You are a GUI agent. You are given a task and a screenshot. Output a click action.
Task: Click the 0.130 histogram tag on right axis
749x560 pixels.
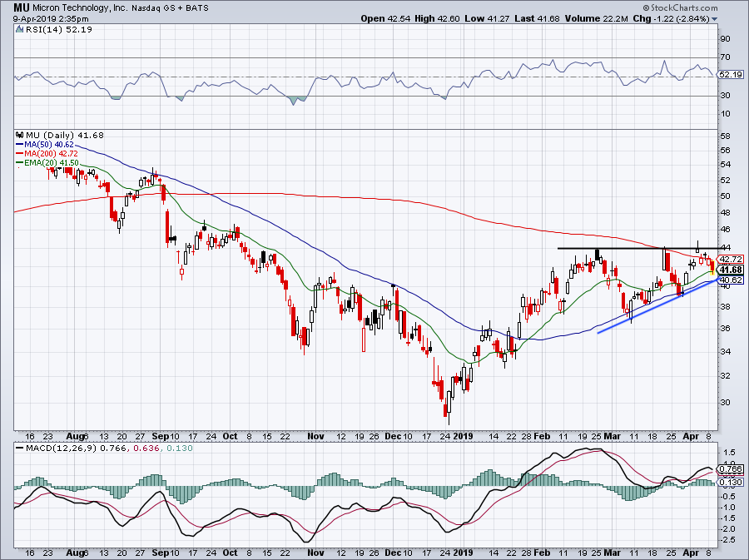point(731,482)
